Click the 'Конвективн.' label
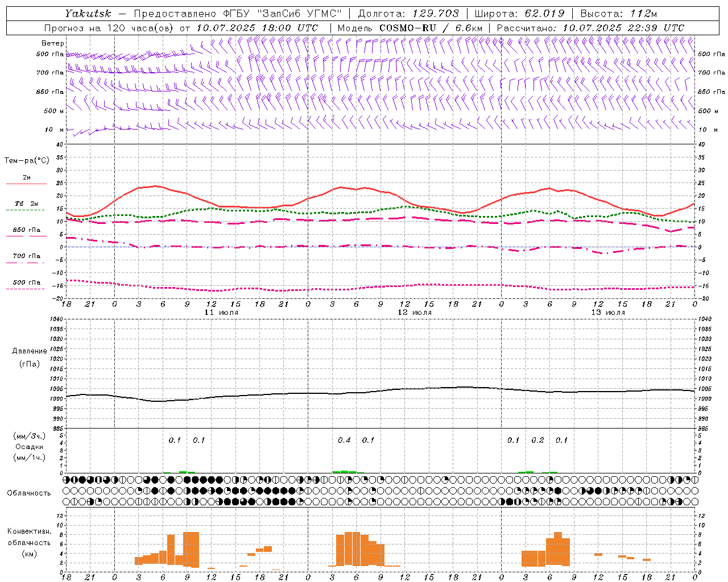 (x=30, y=531)
